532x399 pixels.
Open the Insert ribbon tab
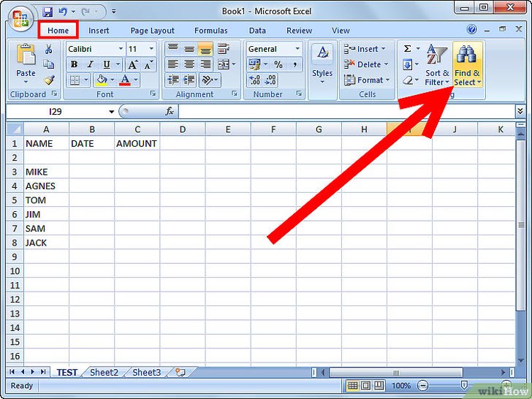pyautogui.click(x=99, y=31)
